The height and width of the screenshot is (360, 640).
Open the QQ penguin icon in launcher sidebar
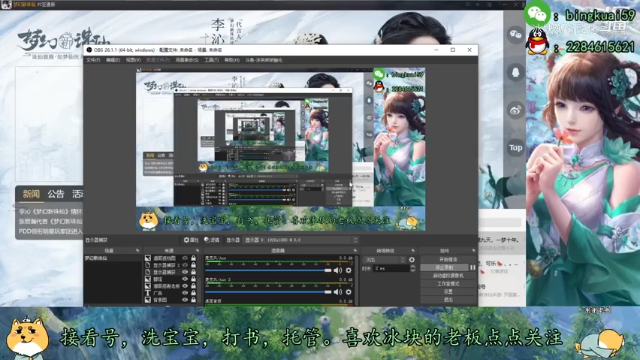[515, 73]
